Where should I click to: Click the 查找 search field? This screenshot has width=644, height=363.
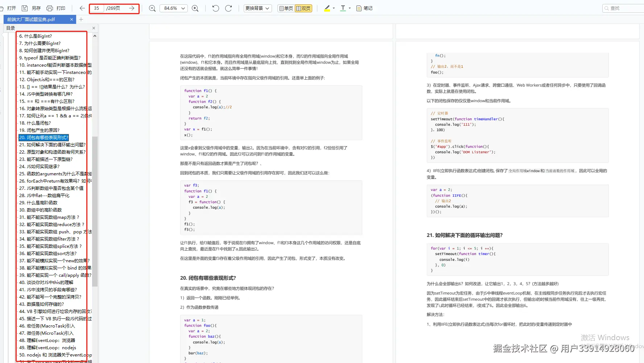623,8
